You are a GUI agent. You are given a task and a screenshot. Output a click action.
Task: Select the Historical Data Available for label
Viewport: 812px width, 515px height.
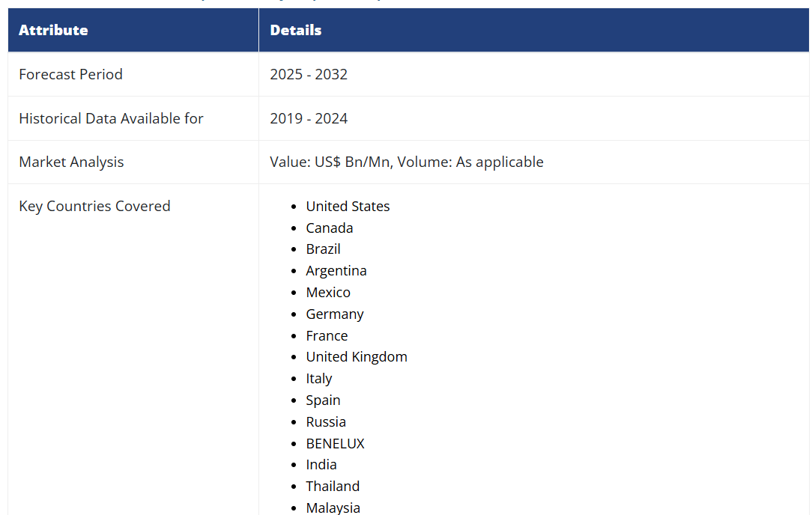click(x=111, y=118)
